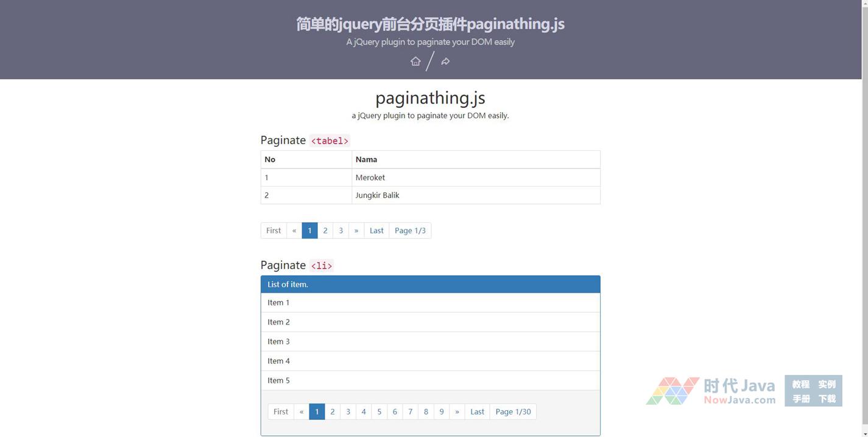Click the NowJava colorful triangle logo
Image resolution: width=868 pixels, height=437 pixels.
672,391
